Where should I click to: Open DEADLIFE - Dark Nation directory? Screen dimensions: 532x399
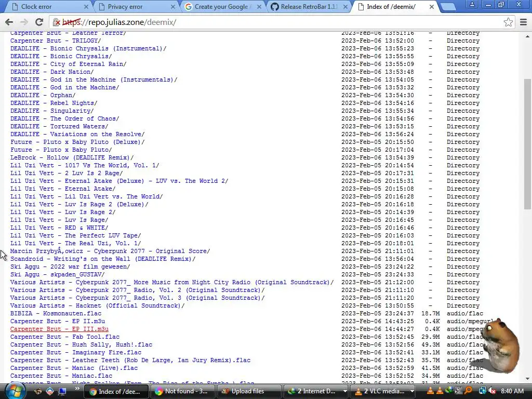tap(52, 72)
